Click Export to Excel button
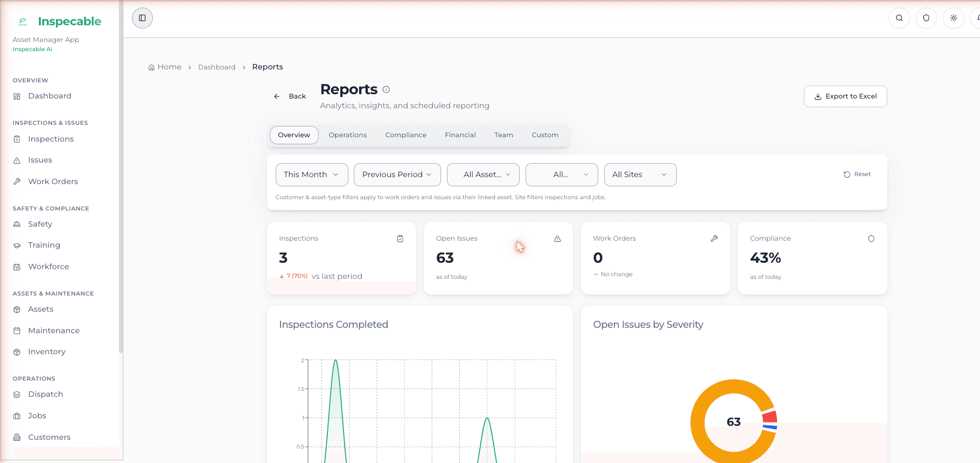 845,96
